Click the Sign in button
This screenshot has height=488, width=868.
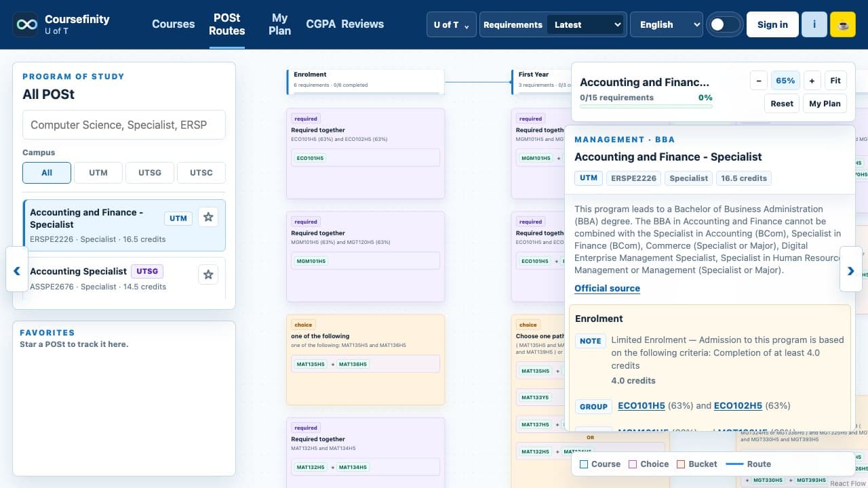pyautogui.click(x=772, y=24)
